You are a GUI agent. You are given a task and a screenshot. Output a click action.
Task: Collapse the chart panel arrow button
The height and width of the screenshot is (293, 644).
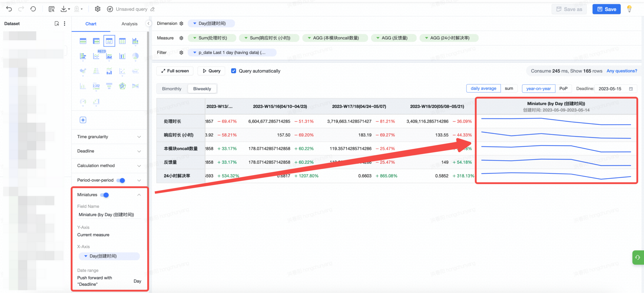[x=148, y=23]
